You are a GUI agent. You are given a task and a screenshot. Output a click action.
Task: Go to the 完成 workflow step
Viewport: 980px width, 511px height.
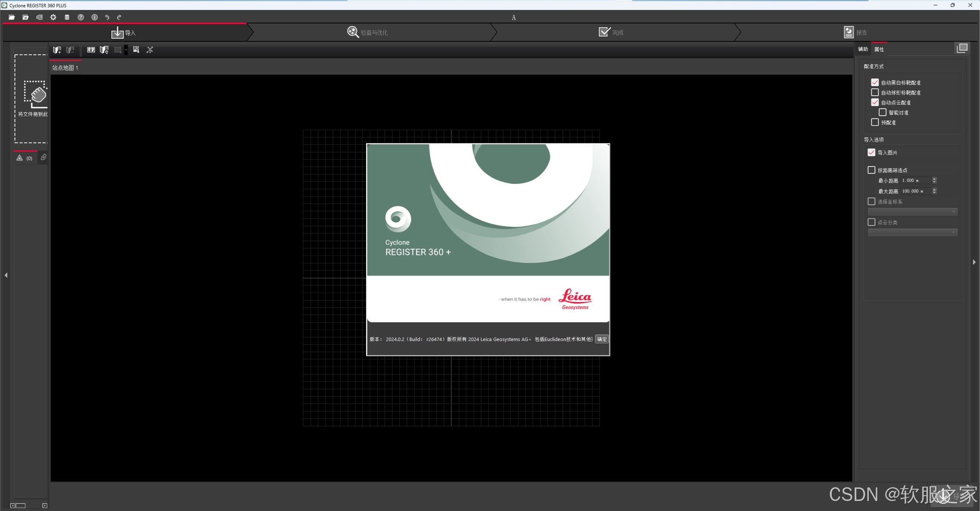(611, 32)
